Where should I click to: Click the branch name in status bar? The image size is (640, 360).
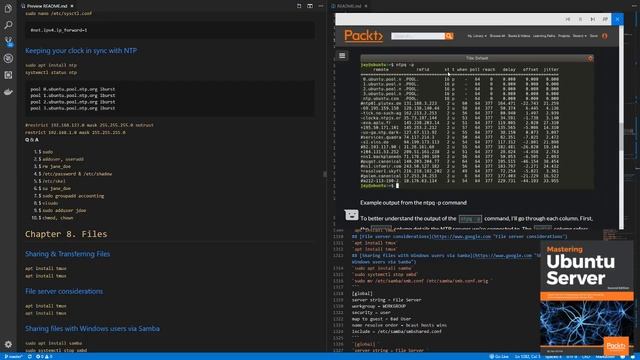pyautogui.click(x=13, y=357)
